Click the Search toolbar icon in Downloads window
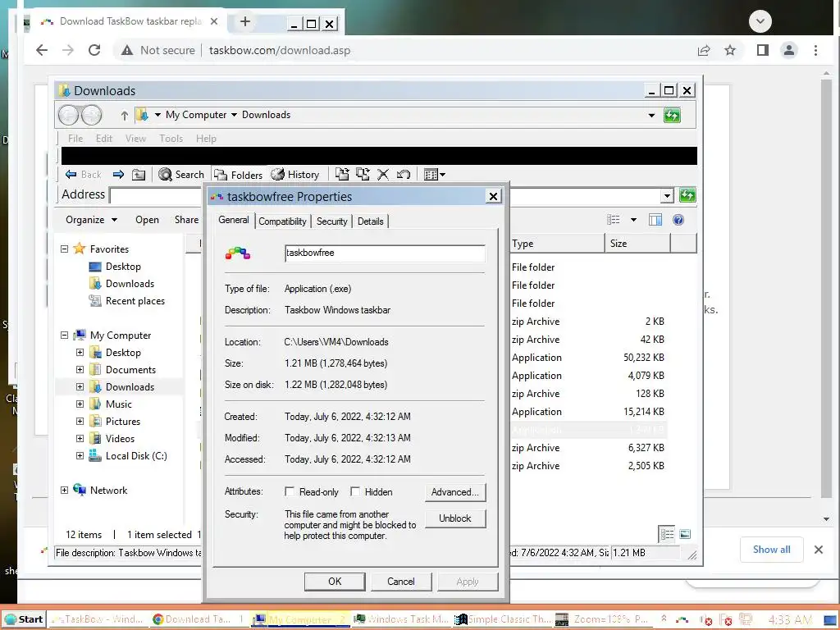Image resolution: width=840 pixels, height=630 pixels. (x=181, y=175)
